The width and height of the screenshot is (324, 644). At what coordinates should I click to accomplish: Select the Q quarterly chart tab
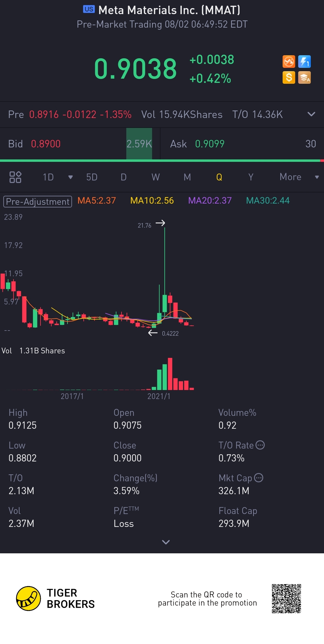click(219, 177)
